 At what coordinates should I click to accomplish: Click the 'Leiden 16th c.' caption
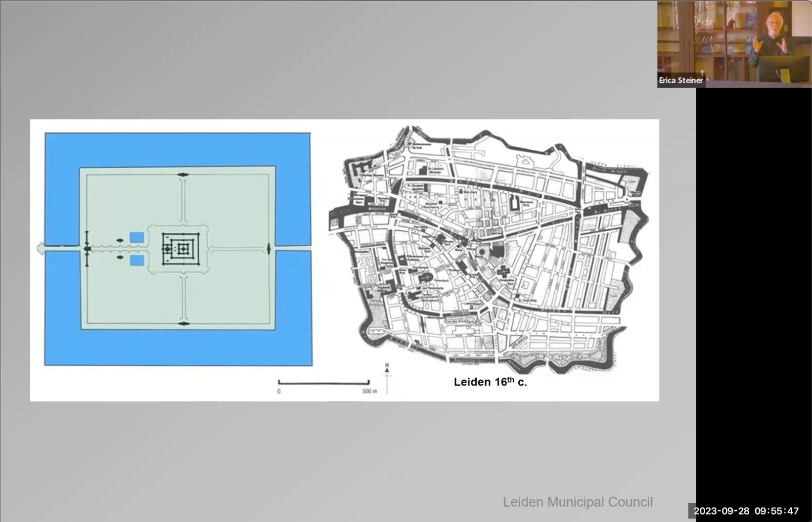click(490, 382)
